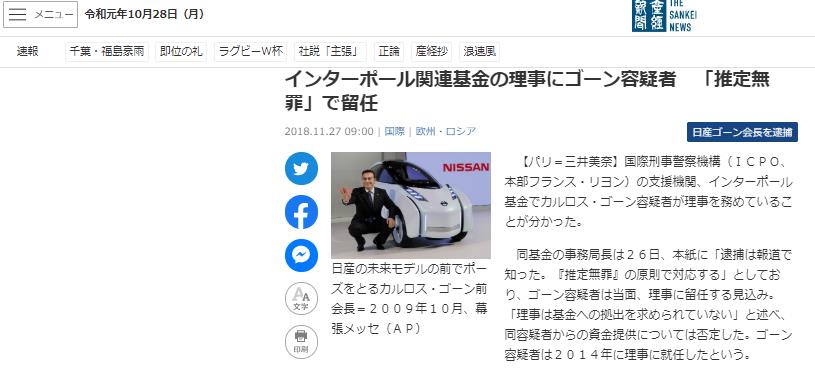This screenshot has height=375, width=815.
Task: Open the 速報 section
Action: click(28, 51)
